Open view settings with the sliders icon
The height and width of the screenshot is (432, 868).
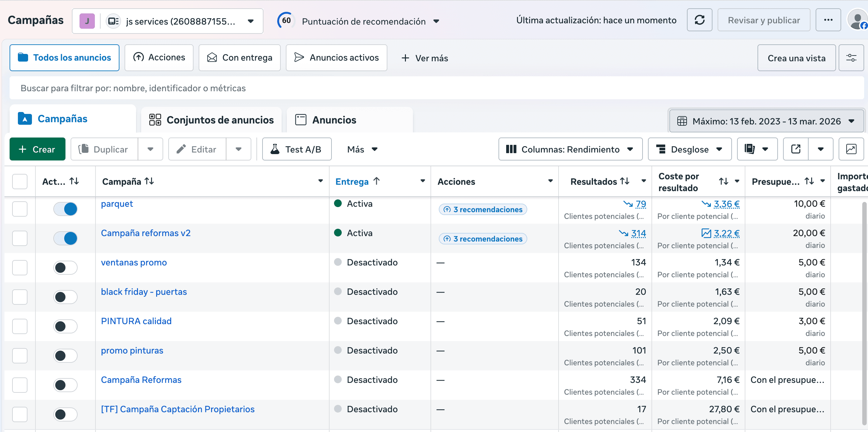pyautogui.click(x=851, y=57)
